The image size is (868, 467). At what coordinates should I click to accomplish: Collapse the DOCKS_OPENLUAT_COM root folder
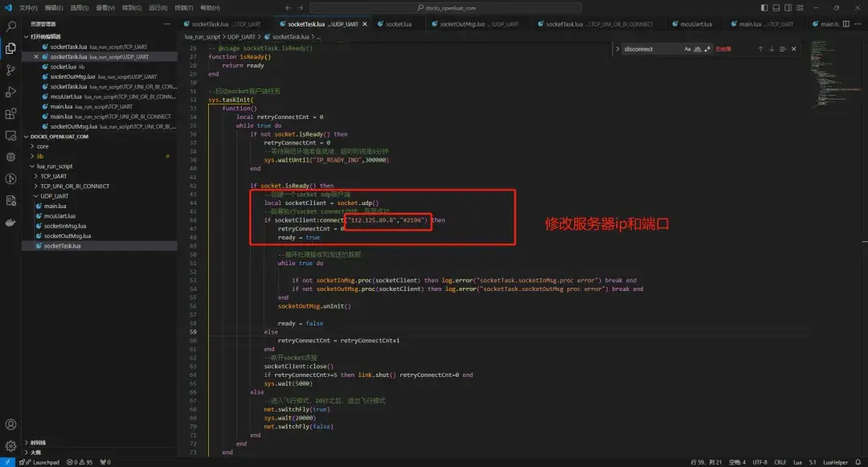26,136
